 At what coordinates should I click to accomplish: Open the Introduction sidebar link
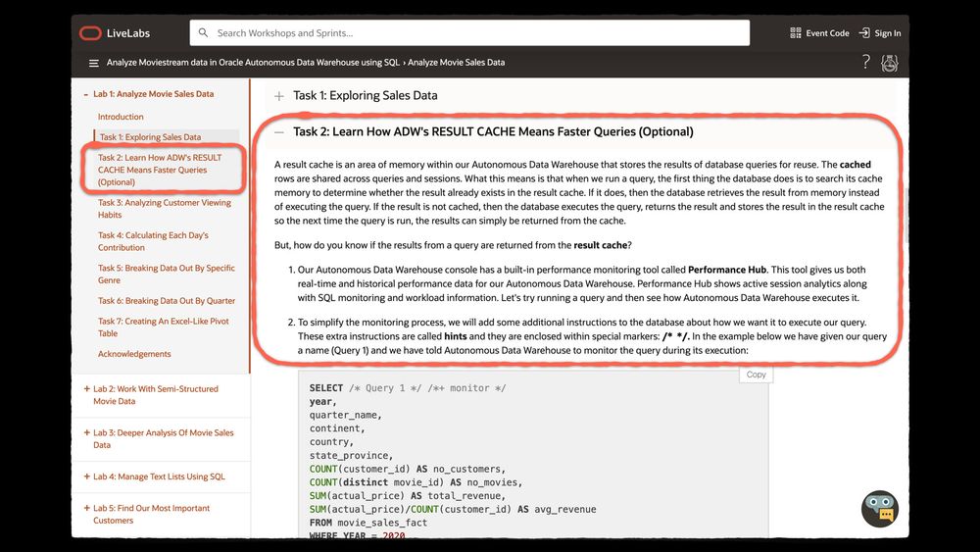tap(121, 117)
